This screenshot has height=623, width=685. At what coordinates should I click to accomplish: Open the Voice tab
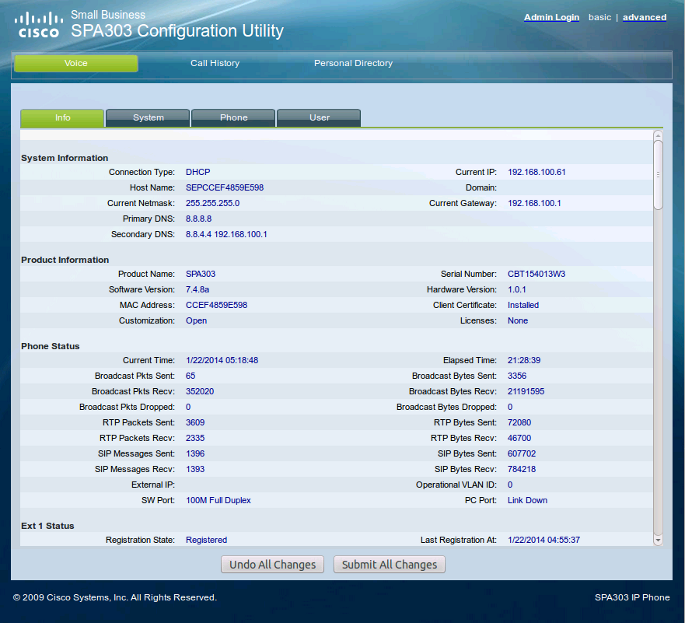click(x=76, y=63)
